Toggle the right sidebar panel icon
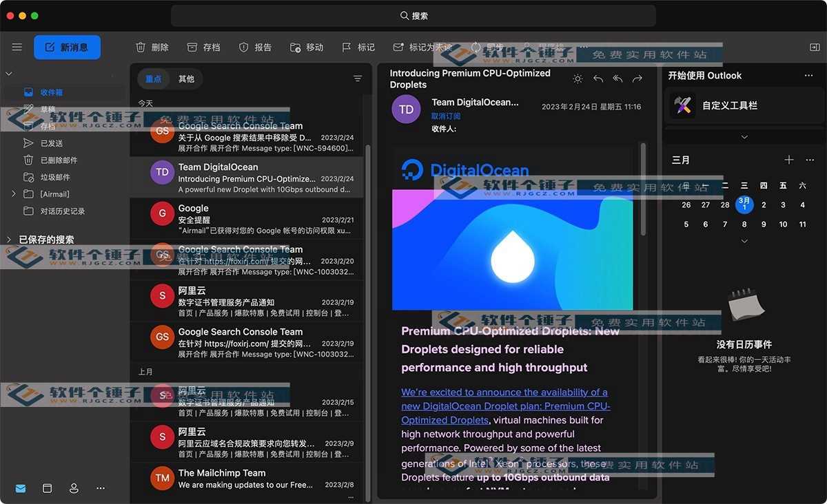 (x=815, y=48)
